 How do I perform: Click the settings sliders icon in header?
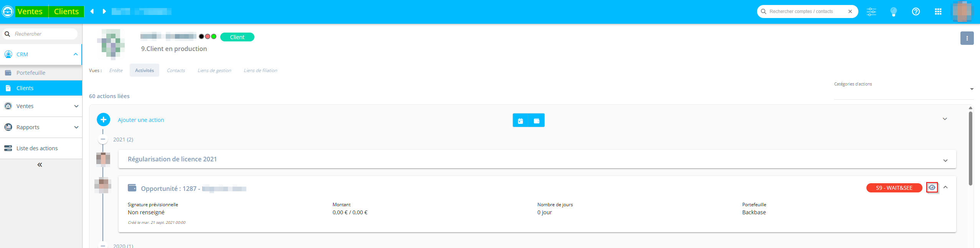[871, 11]
